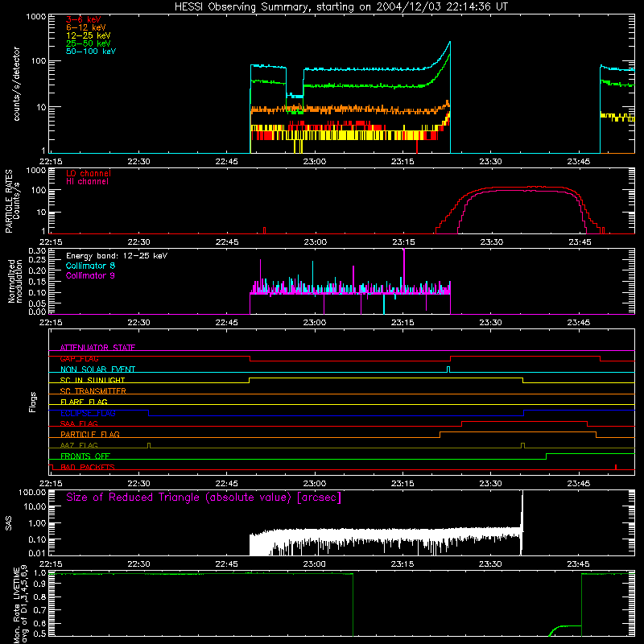Click the LO channel legend entry
Screen dimensions: 644x644
89,173
